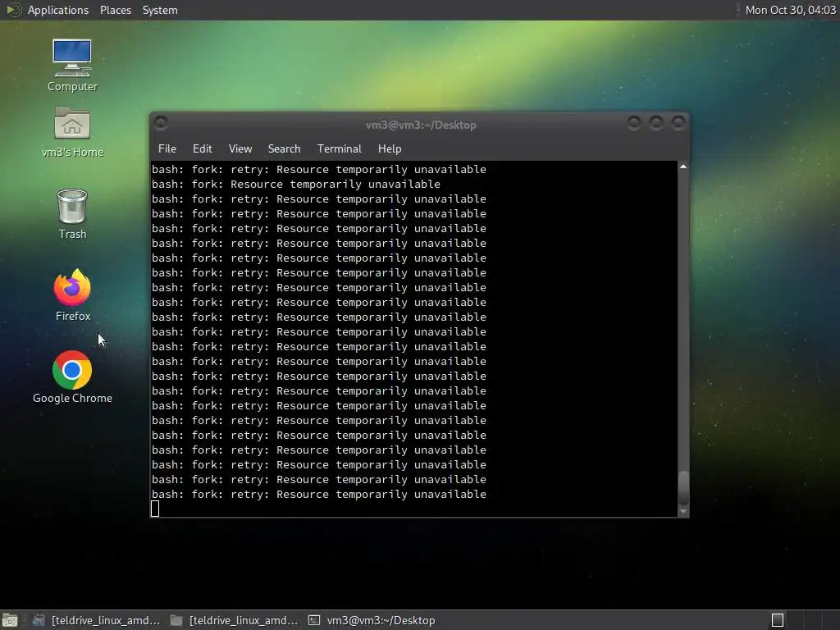
Task: Click the terminal window menu icon in titlebar
Action: point(161,124)
